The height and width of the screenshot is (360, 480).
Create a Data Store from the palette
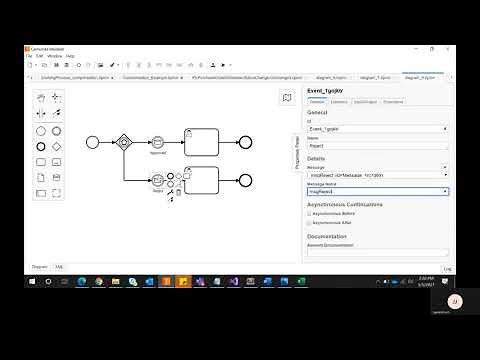coord(56,178)
